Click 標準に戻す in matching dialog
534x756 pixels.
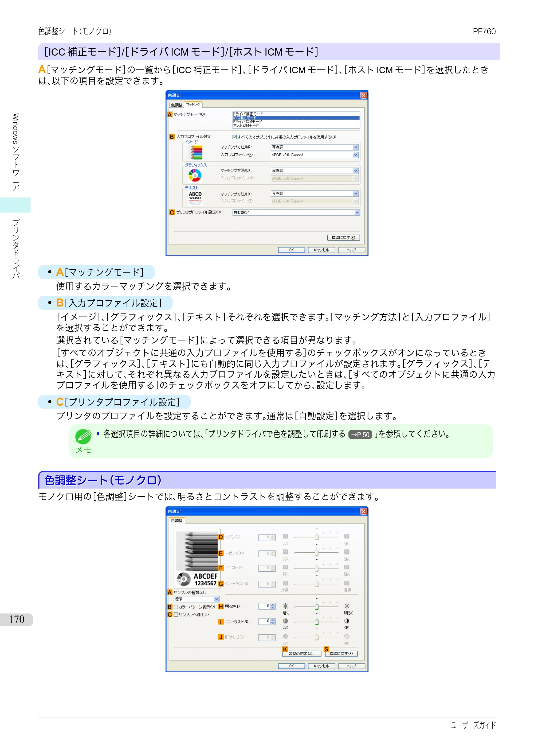pyautogui.click(x=344, y=238)
